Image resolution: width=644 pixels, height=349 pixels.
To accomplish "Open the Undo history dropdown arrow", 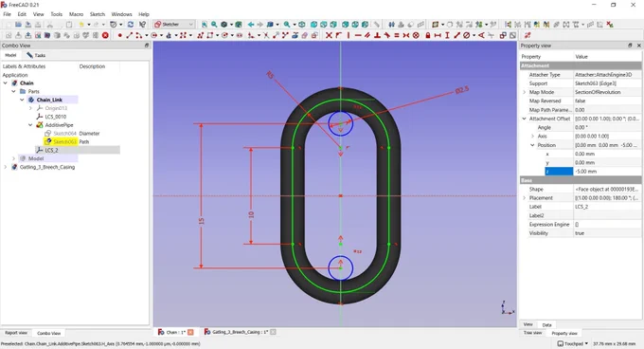I will [x=89, y=25].
